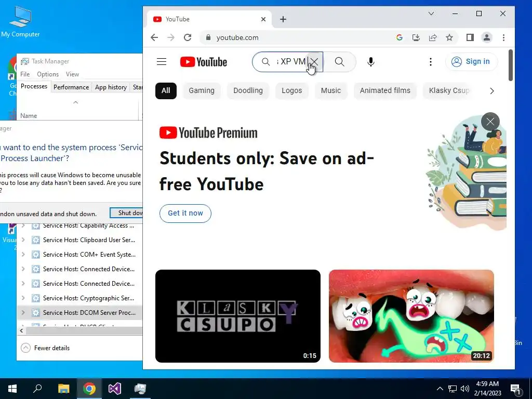Viewport: 532px width, 399px height.
Task: Select the Logos chip
Action: pyautogui.click(x=292, y=90)
